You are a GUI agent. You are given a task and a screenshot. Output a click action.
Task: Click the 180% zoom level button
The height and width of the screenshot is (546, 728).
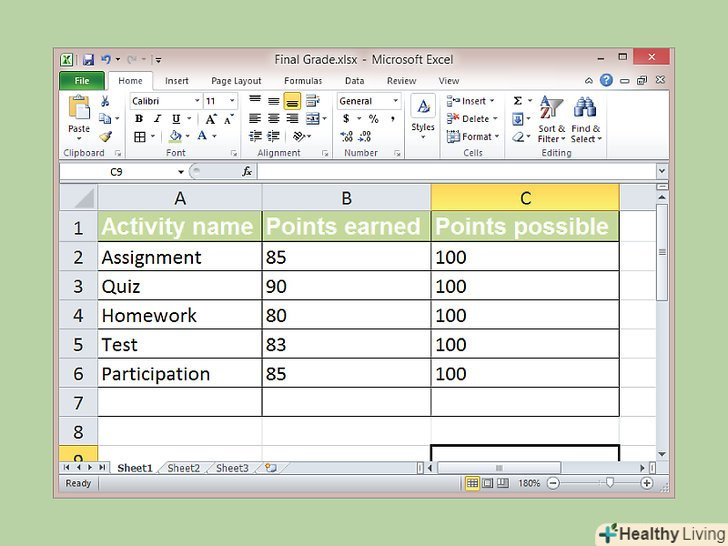coord(529,483)
